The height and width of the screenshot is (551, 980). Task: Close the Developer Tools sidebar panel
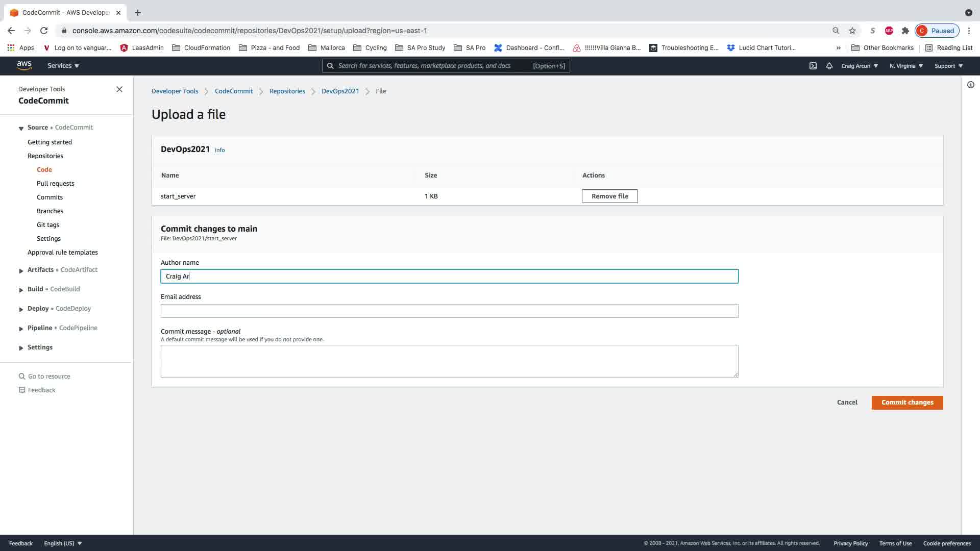pos(119,89)
